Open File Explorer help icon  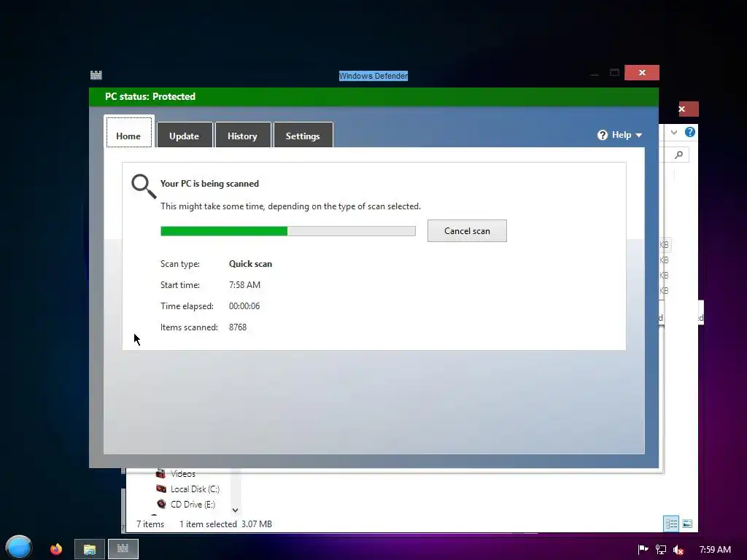click(x=690, y=132)
